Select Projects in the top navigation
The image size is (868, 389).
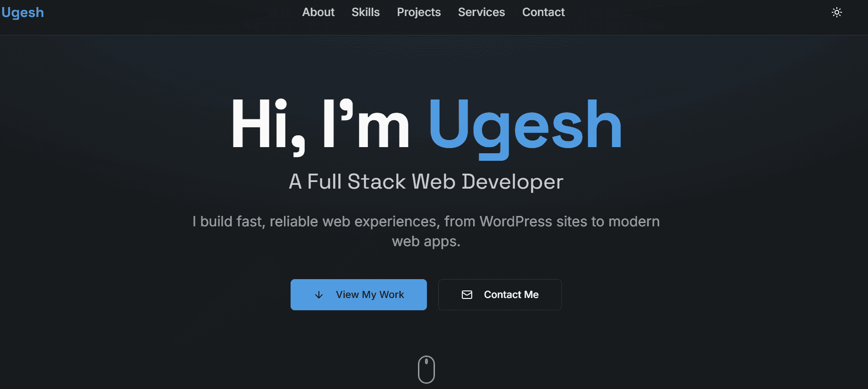click(x=419, y=12)
